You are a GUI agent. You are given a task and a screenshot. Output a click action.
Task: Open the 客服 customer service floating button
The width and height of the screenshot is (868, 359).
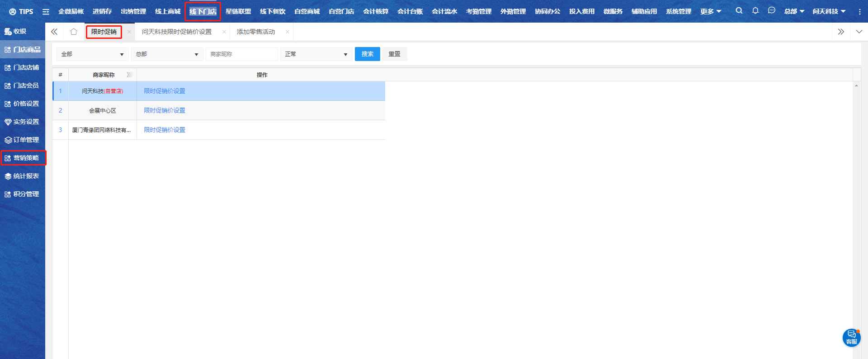tap(851, 338)
